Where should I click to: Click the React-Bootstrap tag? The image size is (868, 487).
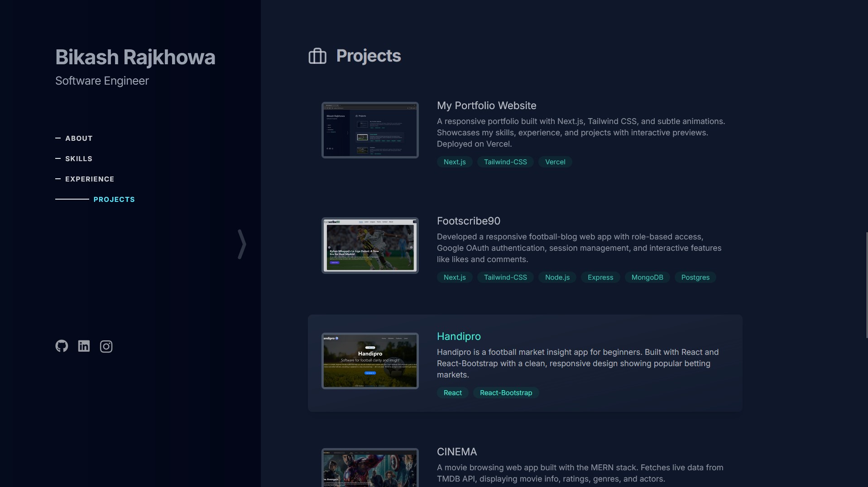click(x=506, y=393)
